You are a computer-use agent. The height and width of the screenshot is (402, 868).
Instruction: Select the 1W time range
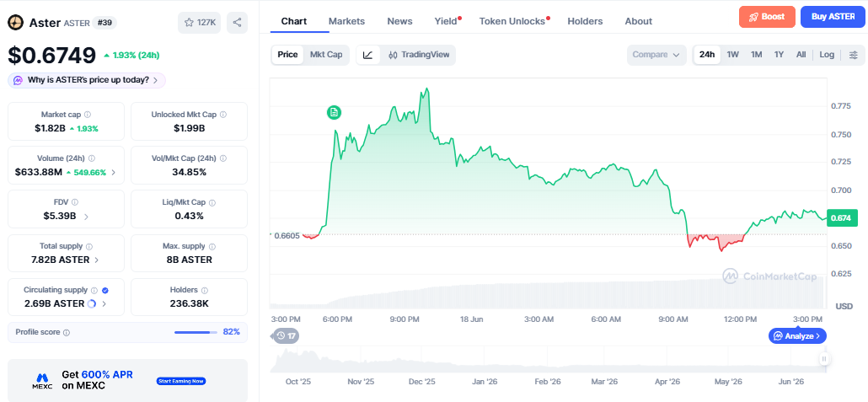point(733,55)
